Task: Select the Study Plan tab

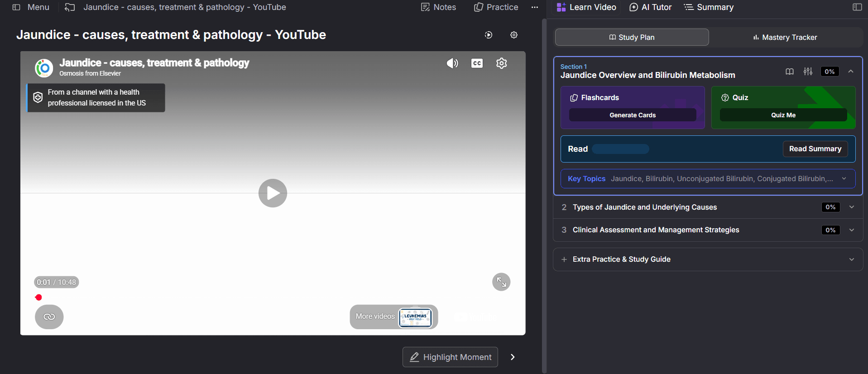Action: 632,37
